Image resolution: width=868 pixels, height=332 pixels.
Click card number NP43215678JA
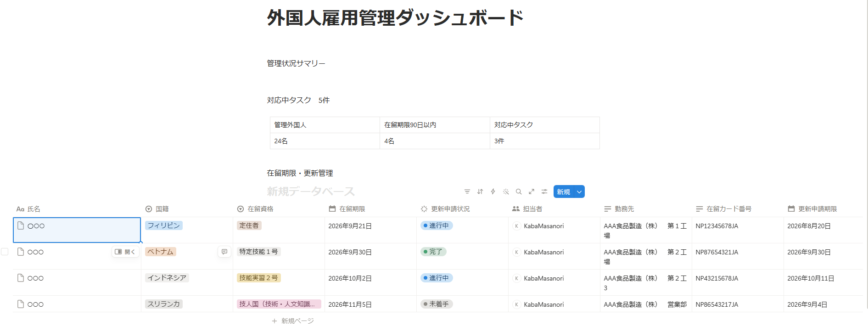tap(717, 278)
